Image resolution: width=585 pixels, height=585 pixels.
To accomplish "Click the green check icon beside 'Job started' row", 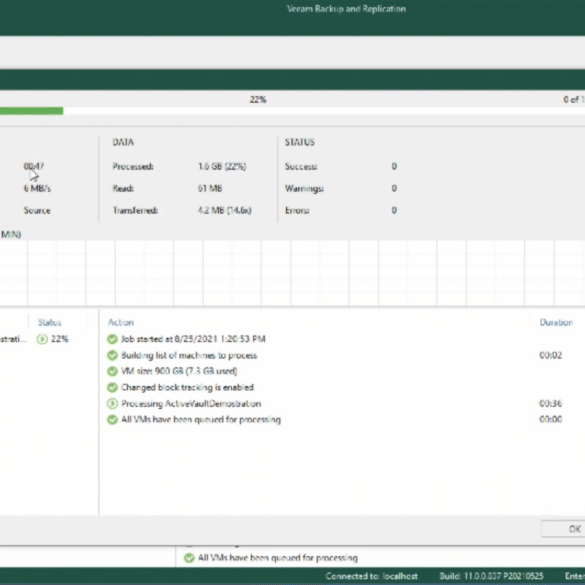I will coord(112,339).
